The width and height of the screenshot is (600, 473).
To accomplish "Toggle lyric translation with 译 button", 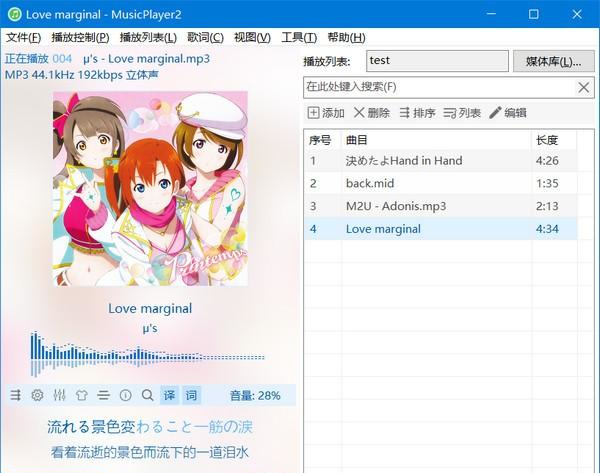I will (169, 395).
